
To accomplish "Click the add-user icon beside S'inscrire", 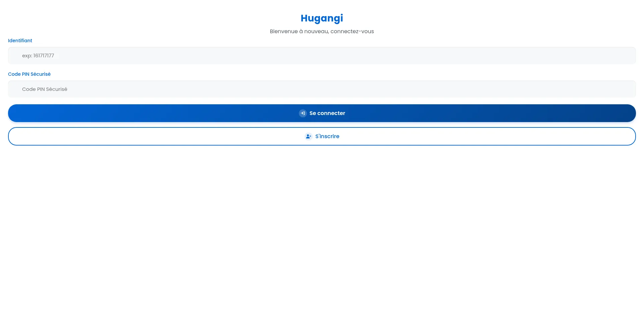I will [308, 136].
